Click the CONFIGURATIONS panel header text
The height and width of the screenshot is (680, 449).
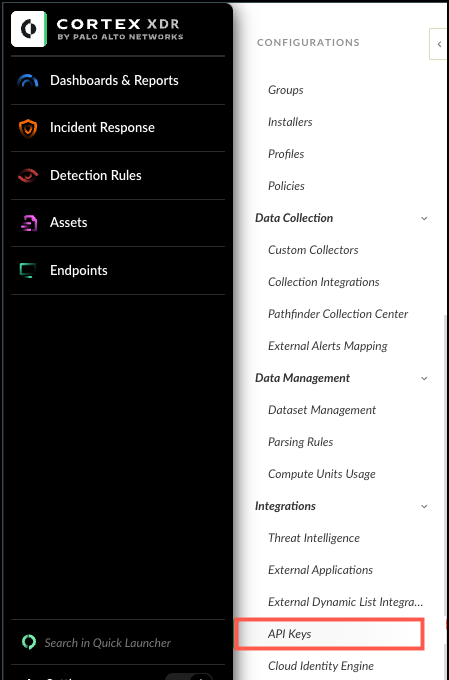(308, 42)
